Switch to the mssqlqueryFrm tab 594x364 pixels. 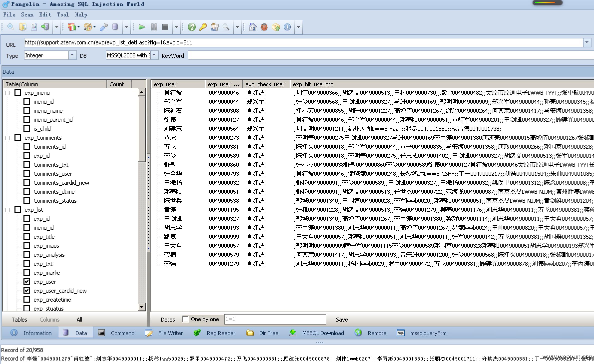[x=421, y=333]
